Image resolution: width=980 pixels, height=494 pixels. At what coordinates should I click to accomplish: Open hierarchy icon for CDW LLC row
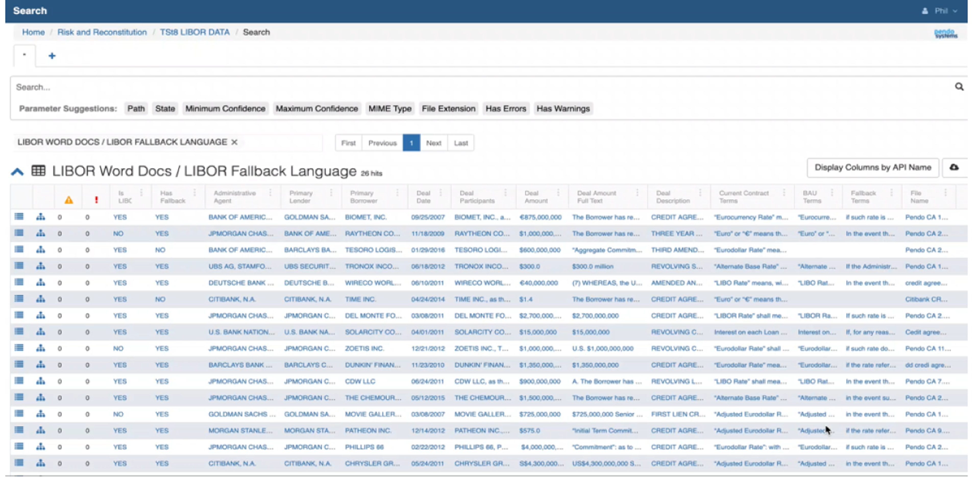pyautogui.click(x=40, y=381)
